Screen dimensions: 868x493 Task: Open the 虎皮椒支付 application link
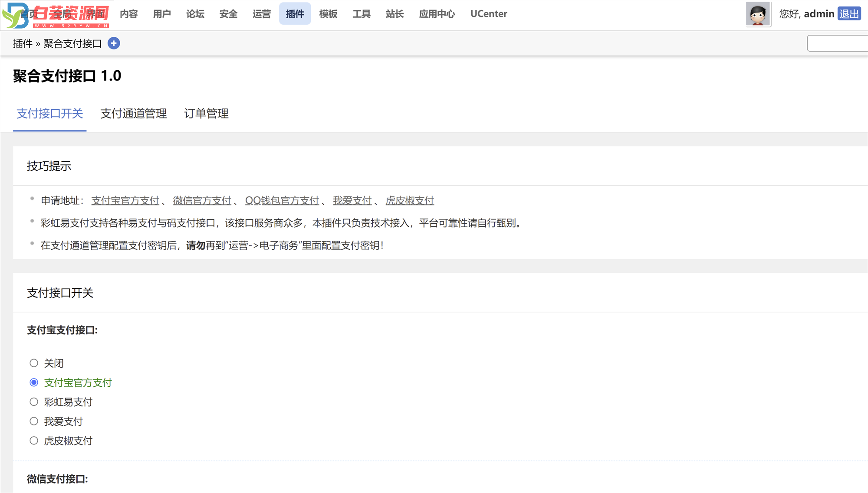point(410,200)
